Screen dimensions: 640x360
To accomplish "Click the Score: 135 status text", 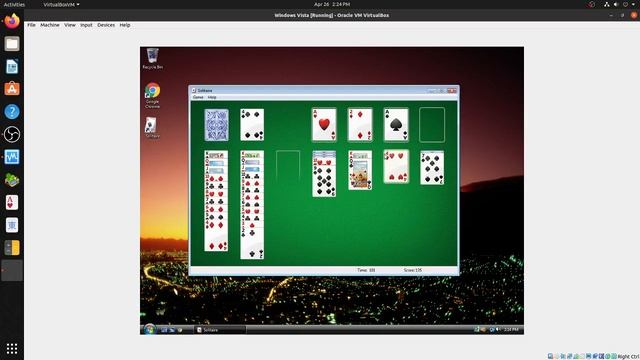I will [x=413, y=270].
